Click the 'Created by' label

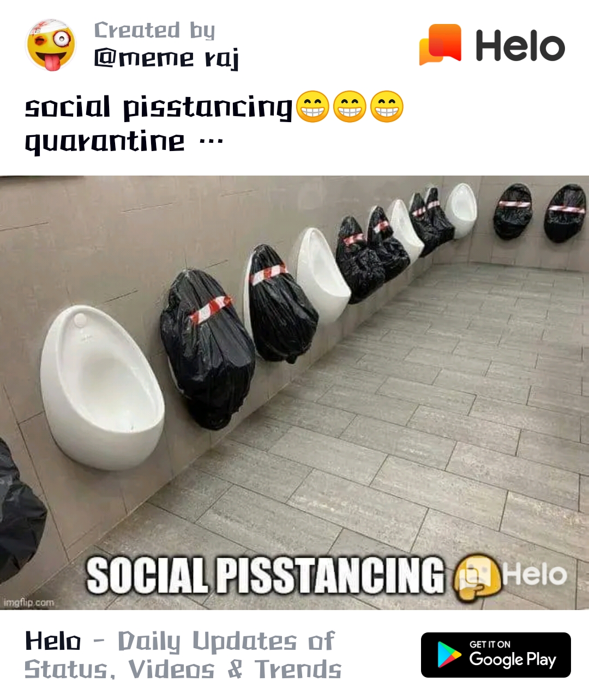point(154,31)
